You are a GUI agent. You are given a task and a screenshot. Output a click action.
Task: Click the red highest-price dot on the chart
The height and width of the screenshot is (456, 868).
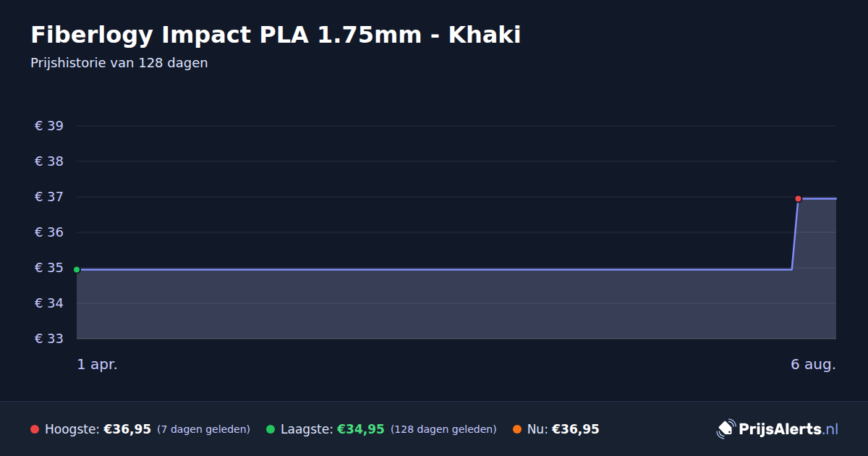point(798,198)
